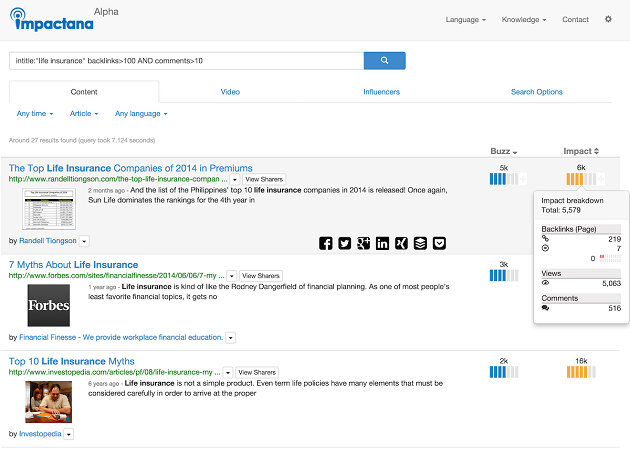The height and width of the screenshot is (449, 630).
Task: Click the table thumbnail of first result
Action: click(49, 209)
